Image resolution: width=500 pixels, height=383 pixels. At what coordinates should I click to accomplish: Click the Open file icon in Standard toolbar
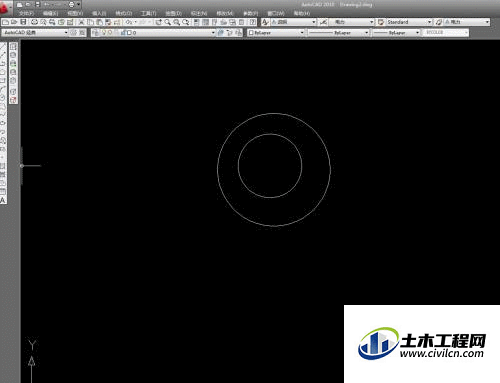click(14, 22)
